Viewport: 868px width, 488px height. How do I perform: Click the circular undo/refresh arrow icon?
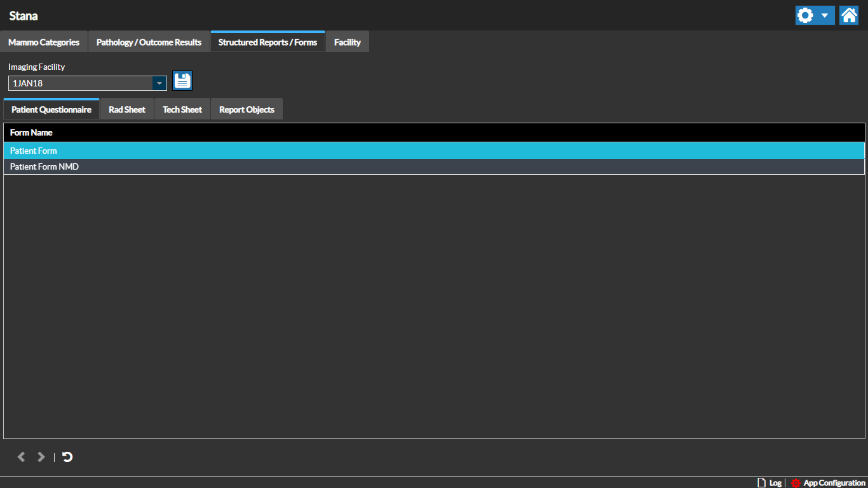pos(67,457)
